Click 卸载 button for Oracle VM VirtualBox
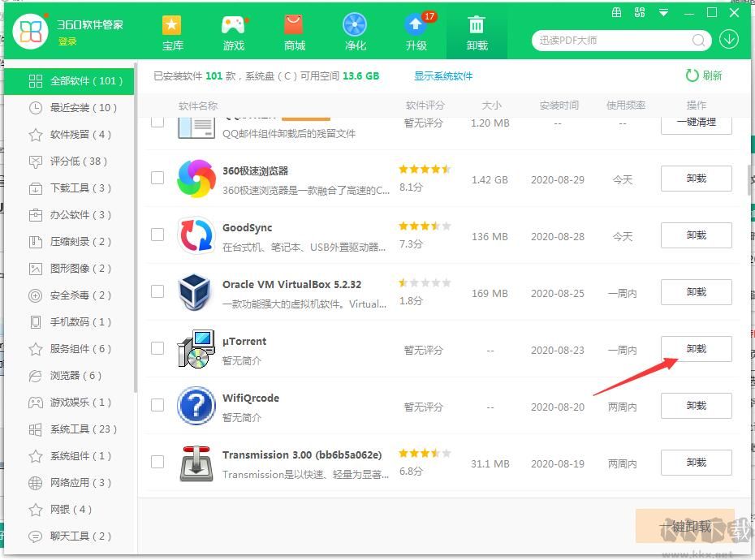The height and width of the screenshot is (560, 755). click(x=697, y=292)
